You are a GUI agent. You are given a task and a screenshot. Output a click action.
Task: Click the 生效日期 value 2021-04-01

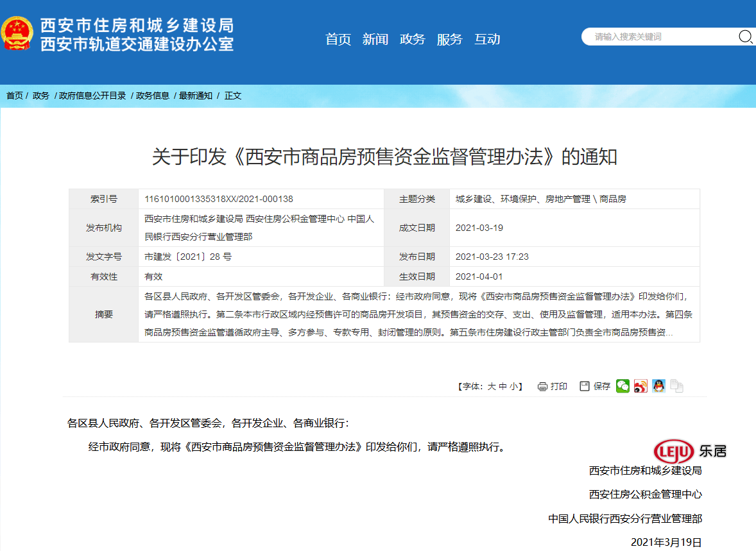pos(479,276)
